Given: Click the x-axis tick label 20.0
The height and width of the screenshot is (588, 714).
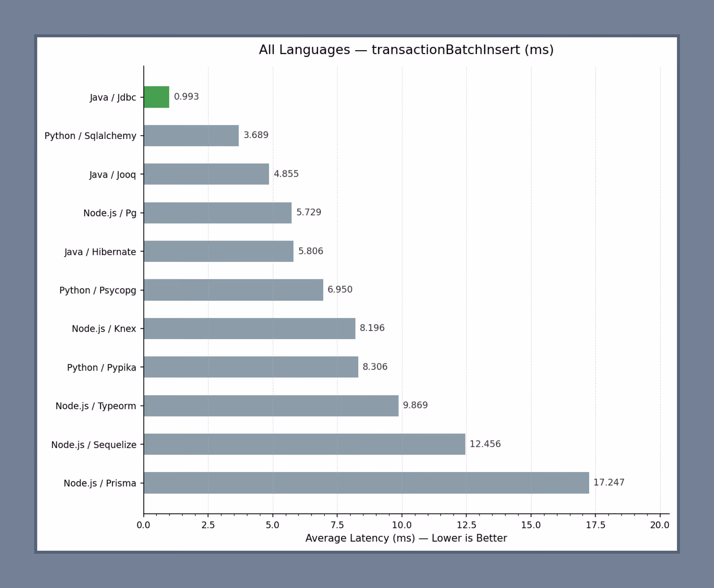Looking at the screenshot, I should pos(660,525).
